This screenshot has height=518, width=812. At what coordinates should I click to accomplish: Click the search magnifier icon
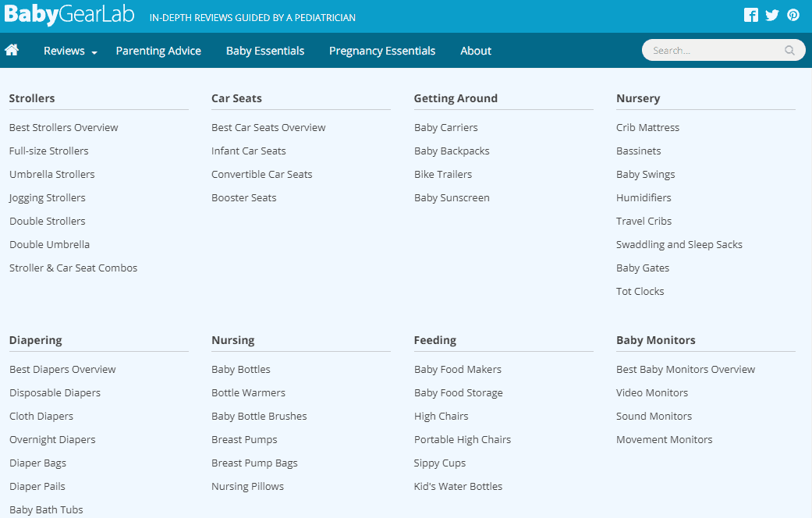tap(790, 51)
